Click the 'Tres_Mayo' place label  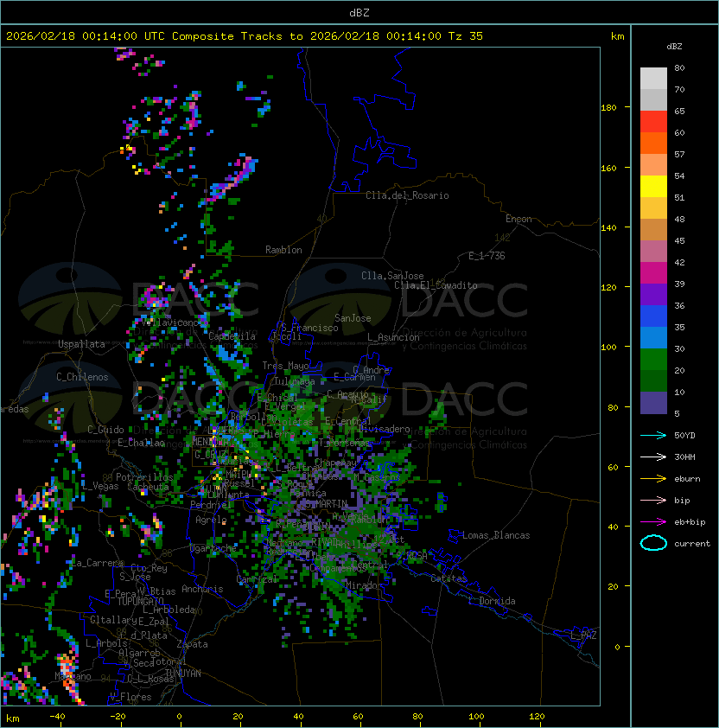(x=285, y=366)
